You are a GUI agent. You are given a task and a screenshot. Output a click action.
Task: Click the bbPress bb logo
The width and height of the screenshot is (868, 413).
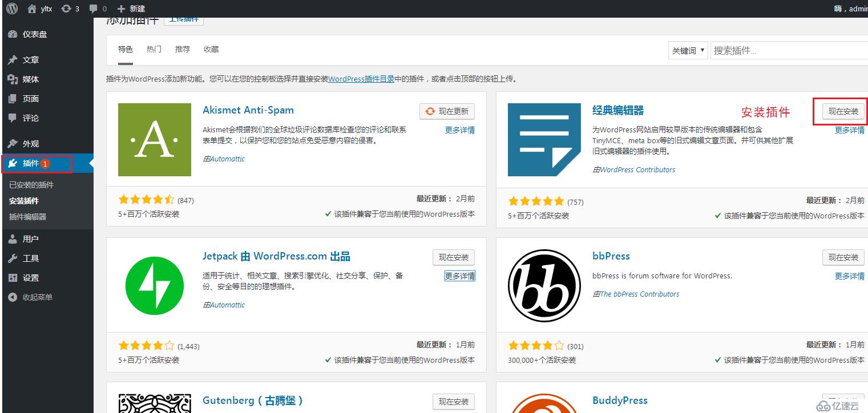point(544,285)
